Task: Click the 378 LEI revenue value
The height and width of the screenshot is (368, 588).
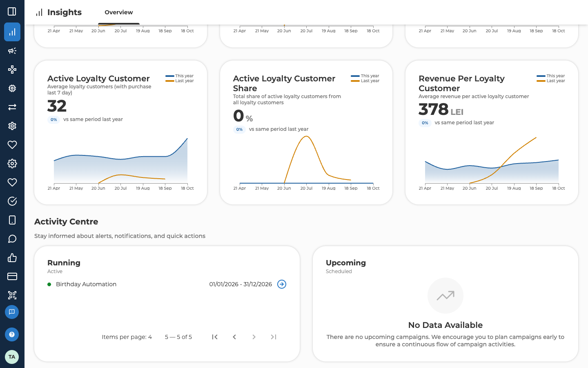Action: coord(441,110)
